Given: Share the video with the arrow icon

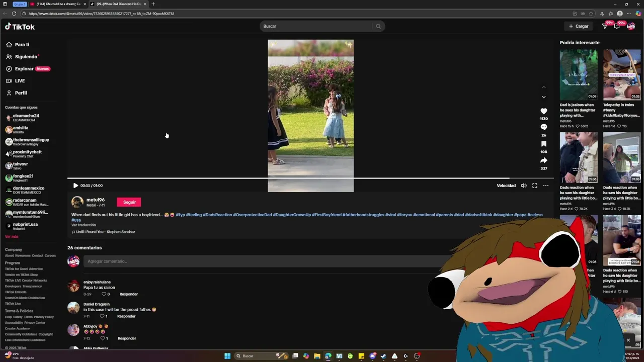Looking at the screenshot, I should [543, 160].
